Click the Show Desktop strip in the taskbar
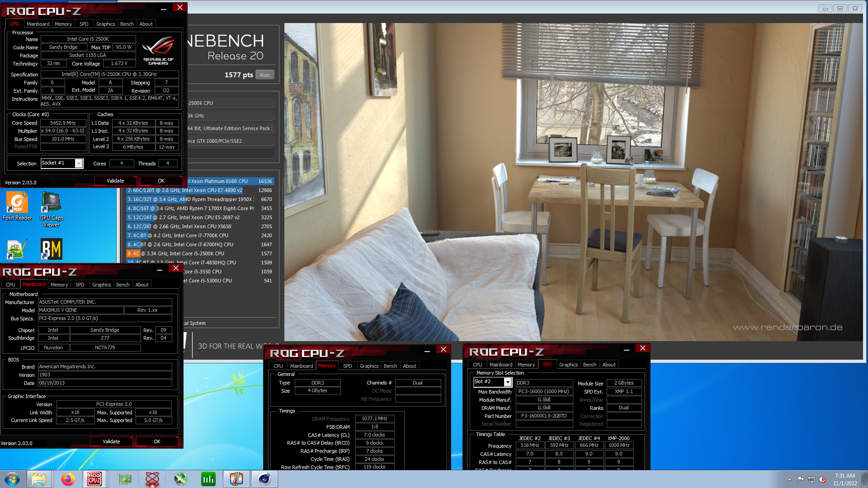 pos(865,479)
